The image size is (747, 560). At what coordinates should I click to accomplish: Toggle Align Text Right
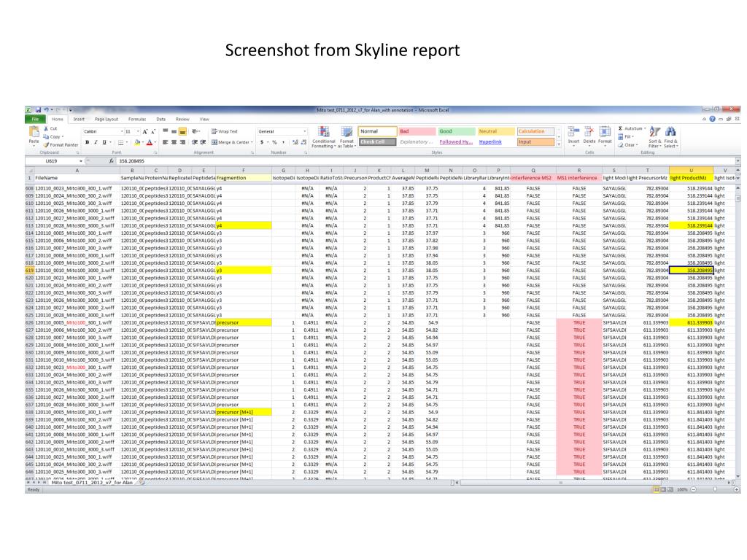pos(182,142)
